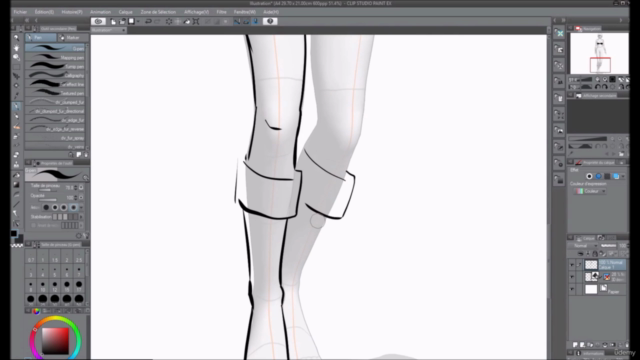Click the Open file icon
The image size is (640, 360).
click(x=122, y=21)
